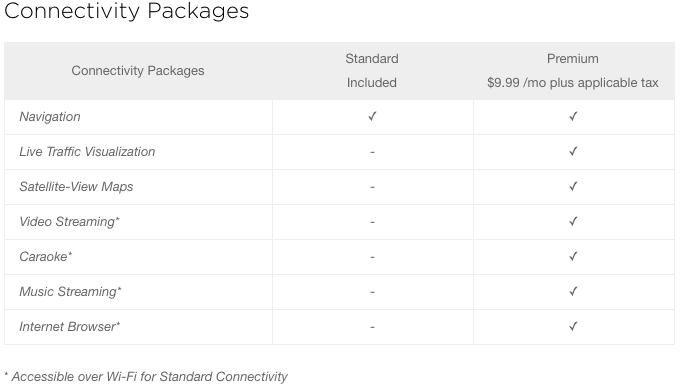
Task: Click the Standard dash for Live Traffic Visualization
Action: [x=372, y=152]
